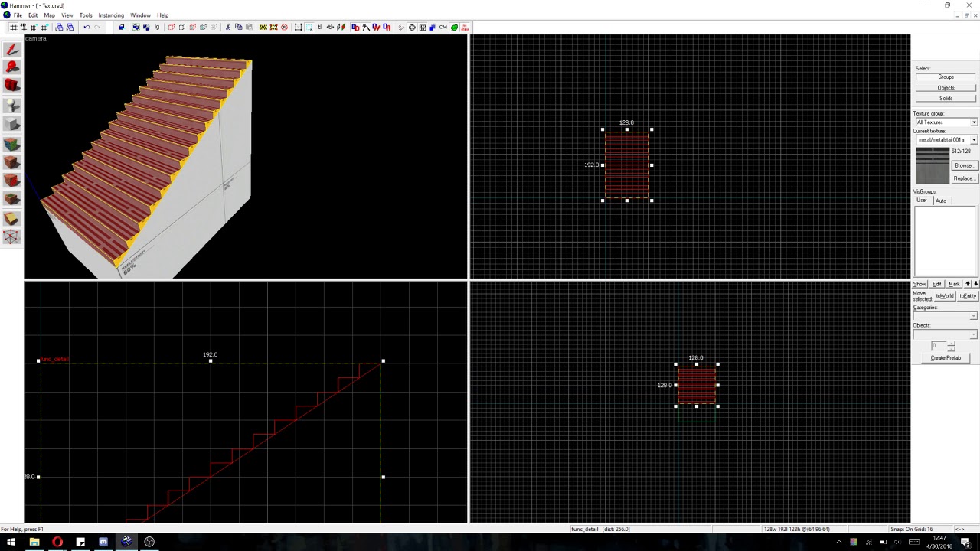
Task: Select the Camera tool
Action: pyautogui.click(x=11, y=86)
